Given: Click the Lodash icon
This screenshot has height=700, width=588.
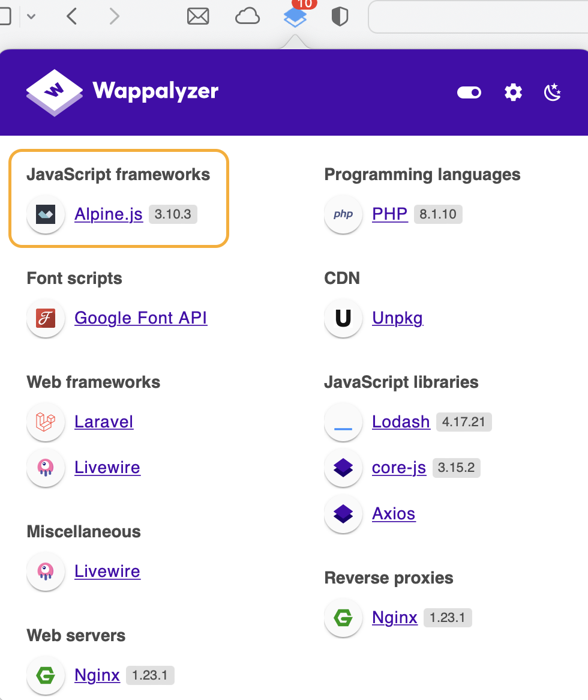Looking at the screenshot, I should pyautogui.click(x=343, y=422).
